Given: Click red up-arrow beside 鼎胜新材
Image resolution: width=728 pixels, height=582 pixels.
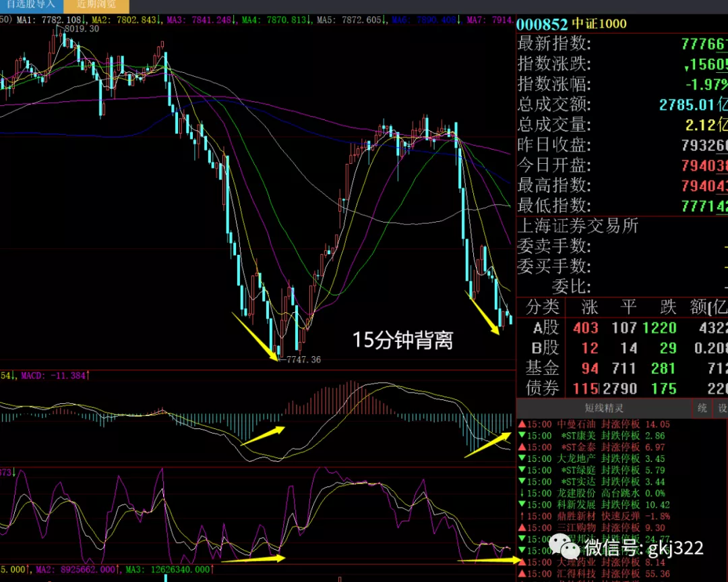Looking at the screenshot, I should (x=521, y=516).
